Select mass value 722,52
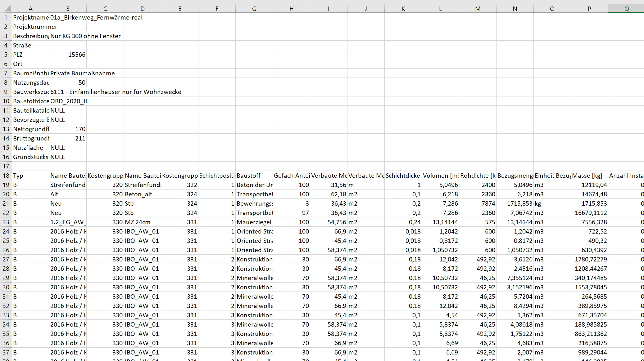 point(589,231)
